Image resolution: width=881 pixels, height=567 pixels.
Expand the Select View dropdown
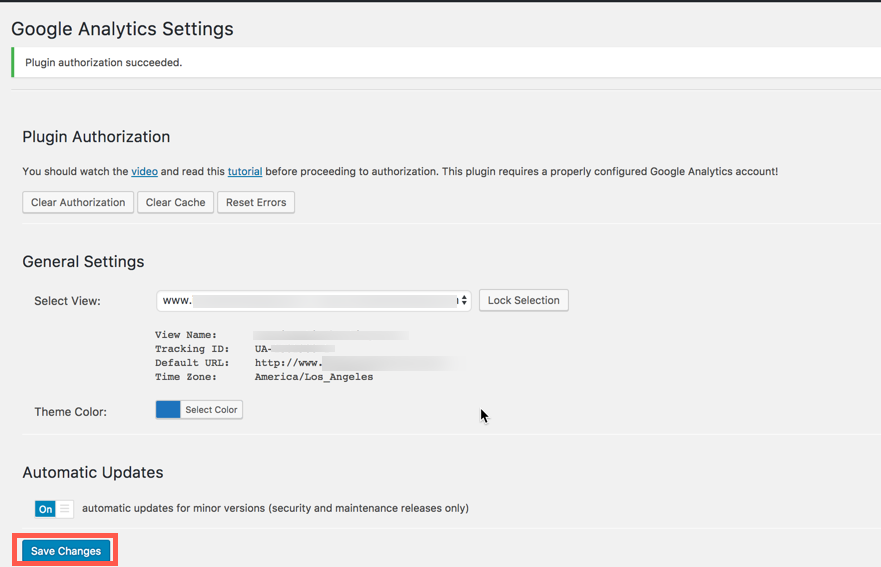[313, 300]
